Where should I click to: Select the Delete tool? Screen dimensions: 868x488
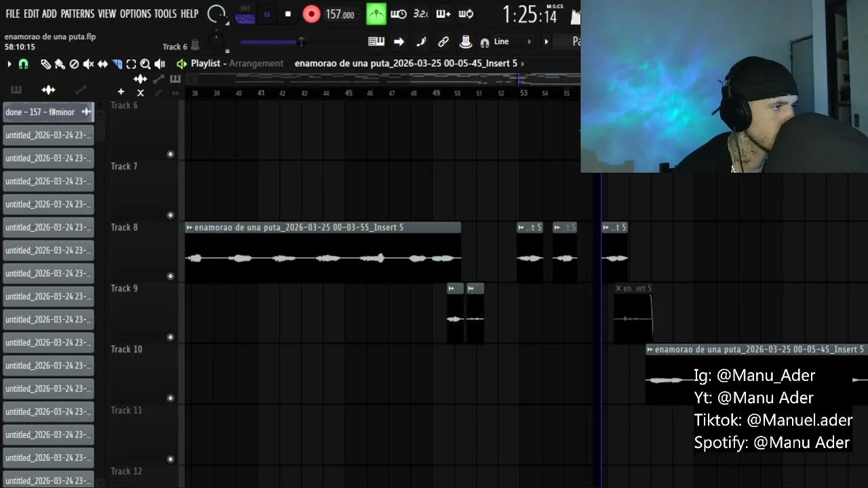point(74,64)
